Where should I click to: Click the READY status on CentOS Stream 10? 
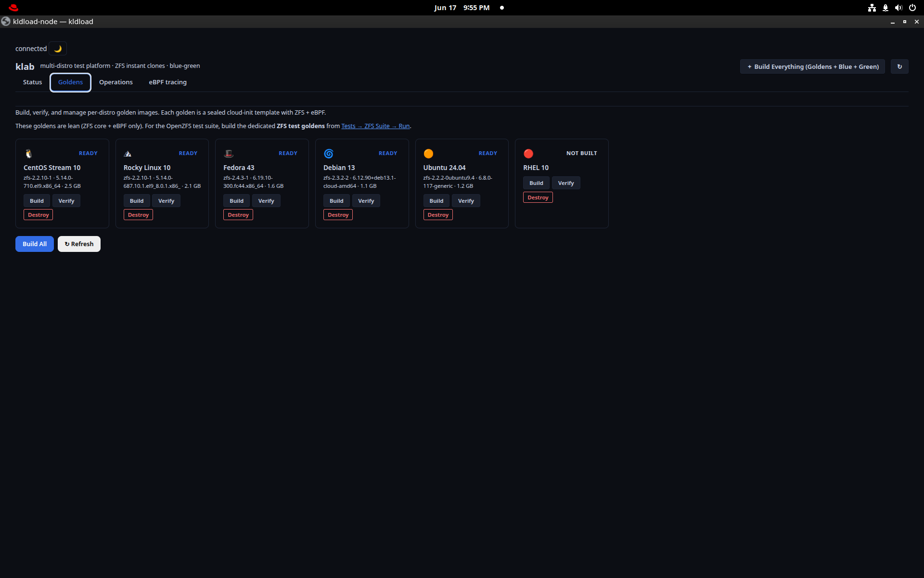88,153
